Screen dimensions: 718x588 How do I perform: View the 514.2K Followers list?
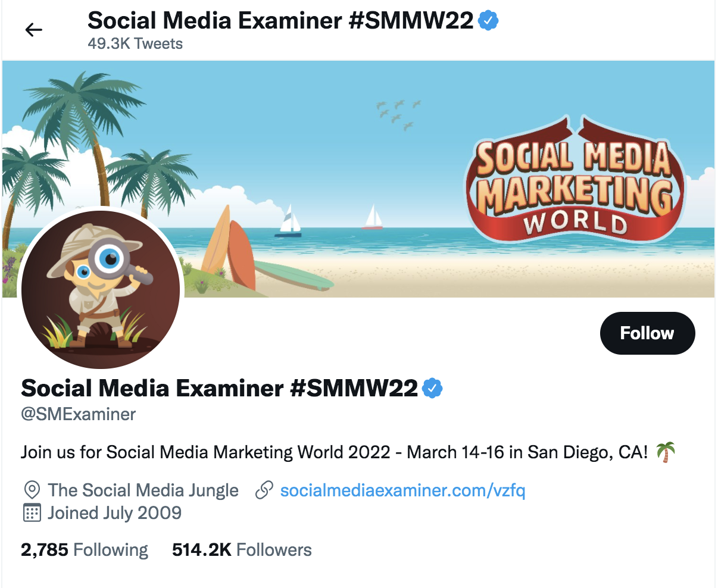point(241,549)
